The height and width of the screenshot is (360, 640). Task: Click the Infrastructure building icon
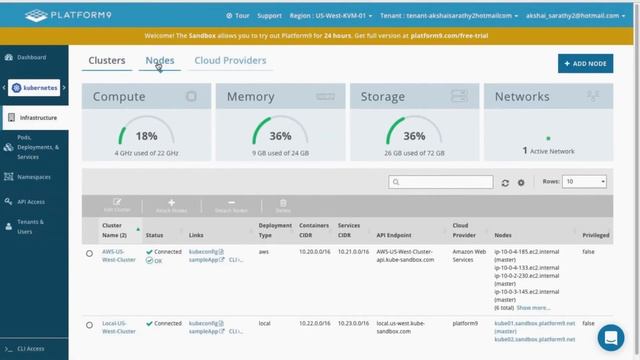(x=11, y=118)
